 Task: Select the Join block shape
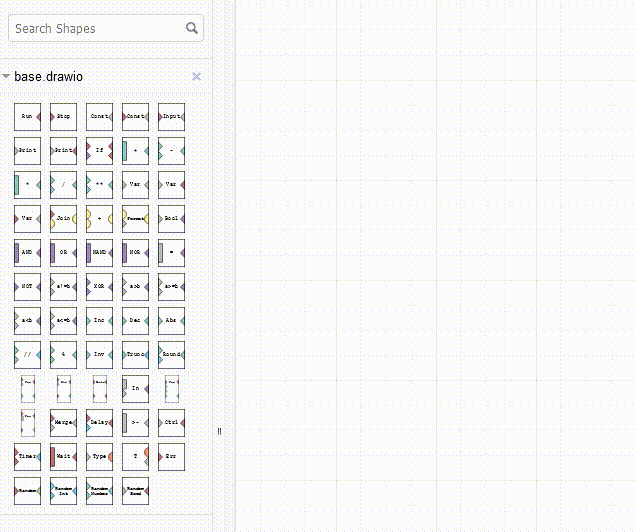tap(63, 219)
